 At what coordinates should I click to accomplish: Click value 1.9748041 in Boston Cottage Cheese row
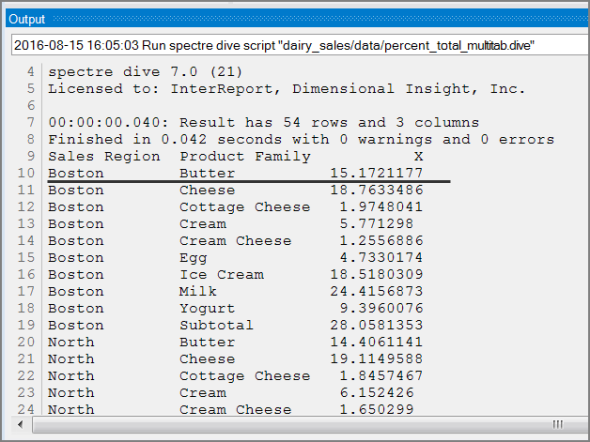[x=381, y=207]
